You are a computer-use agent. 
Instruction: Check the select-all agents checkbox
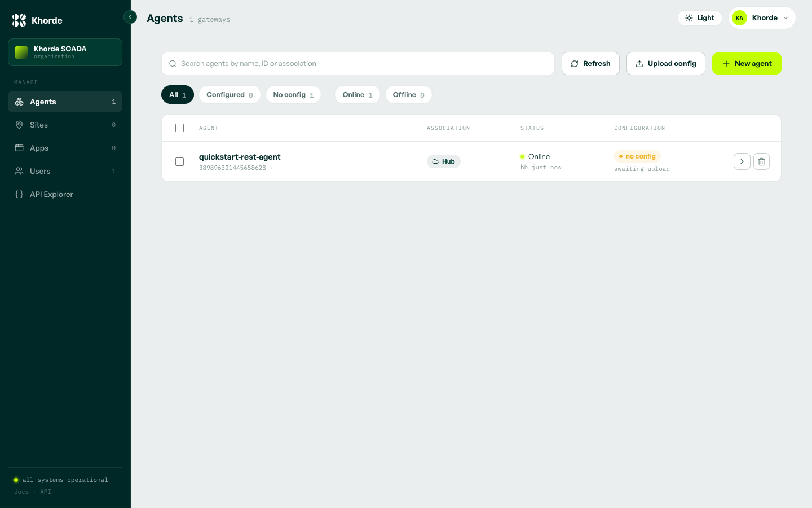click(x=179, y=128)
